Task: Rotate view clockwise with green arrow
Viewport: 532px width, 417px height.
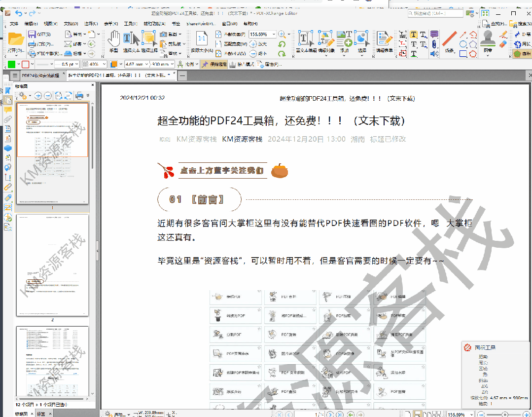Action: pyautogui.click(x=282, y=54)
